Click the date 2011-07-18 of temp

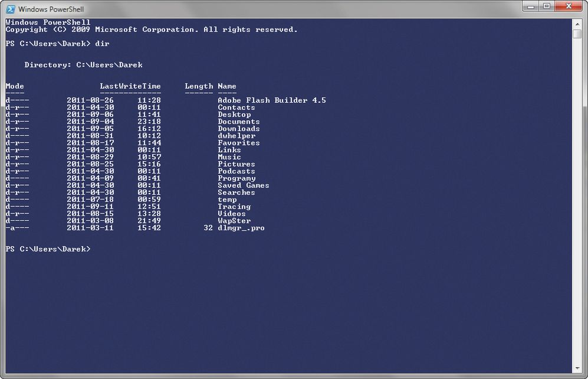point(90,200)
